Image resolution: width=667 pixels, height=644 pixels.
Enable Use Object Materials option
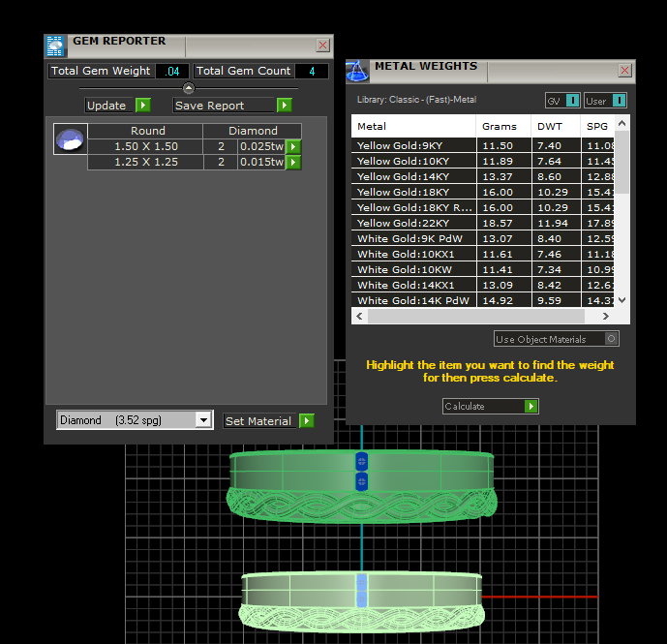[611, 339]
